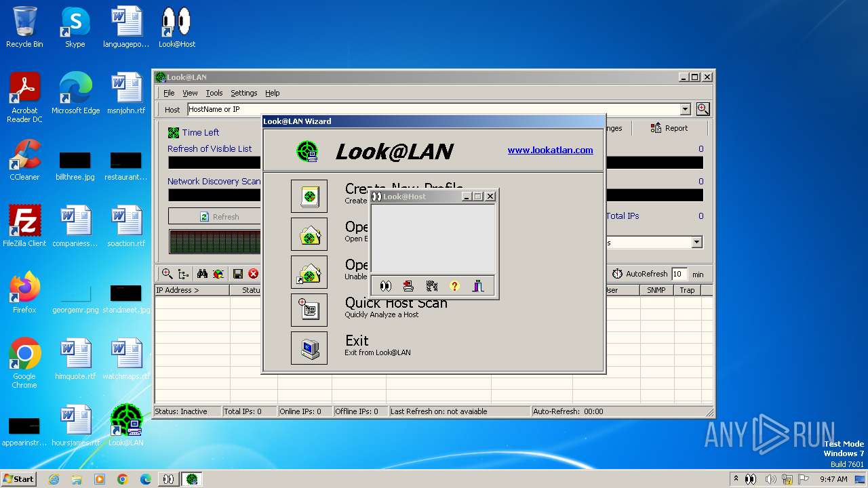Viewport: 868px width, 488px height.
Task: Click the Open Existing Profile wizard icon
Action: [309, 234]
